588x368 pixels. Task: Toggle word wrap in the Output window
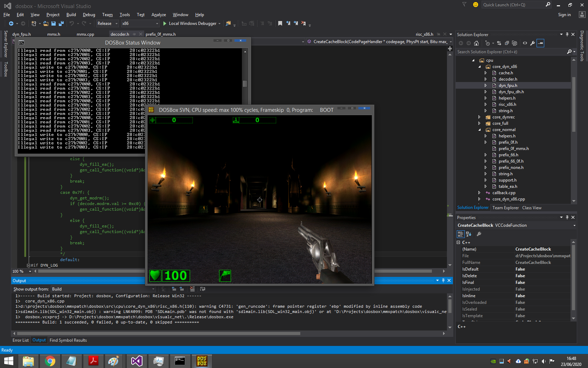(x=202, y=289)
